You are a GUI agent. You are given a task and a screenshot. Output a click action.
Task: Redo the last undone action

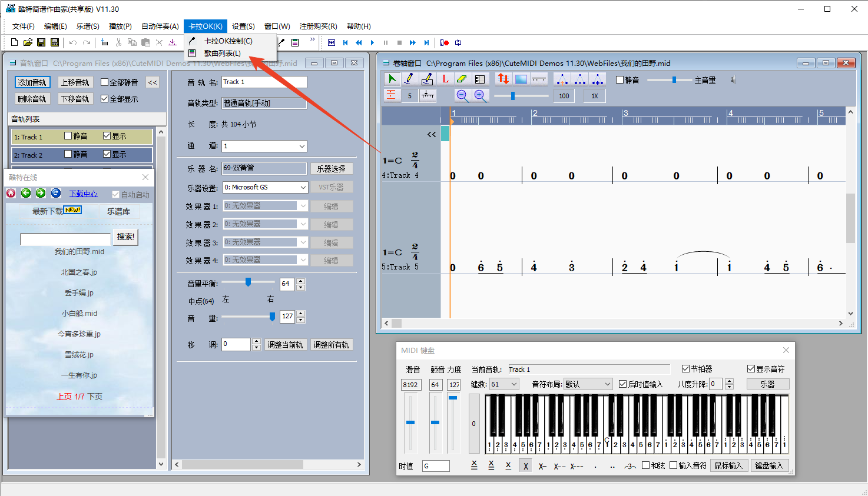click(87, 42)
